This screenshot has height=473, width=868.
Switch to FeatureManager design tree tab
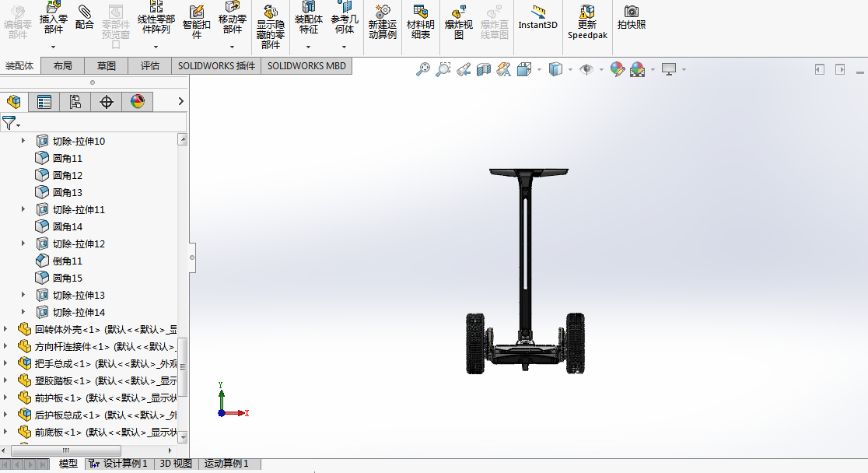pos(14,101)
